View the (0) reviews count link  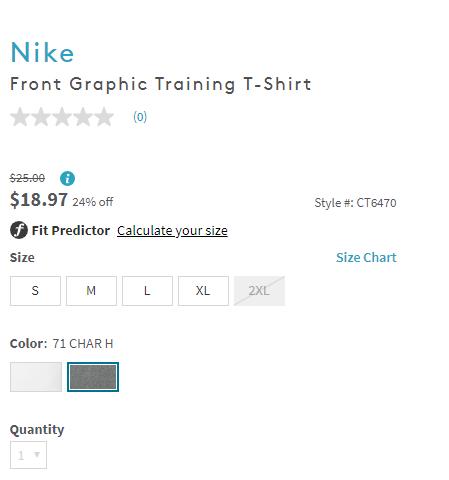(x=140, y=117)
